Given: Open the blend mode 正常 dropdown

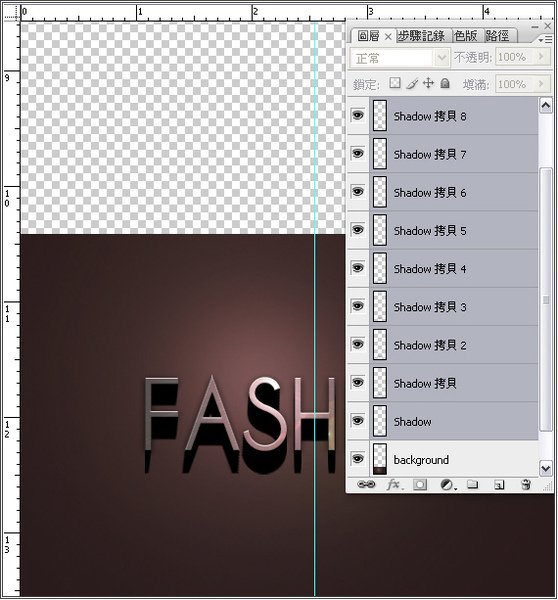Looking at the screenshot, I should coord(399,58).
